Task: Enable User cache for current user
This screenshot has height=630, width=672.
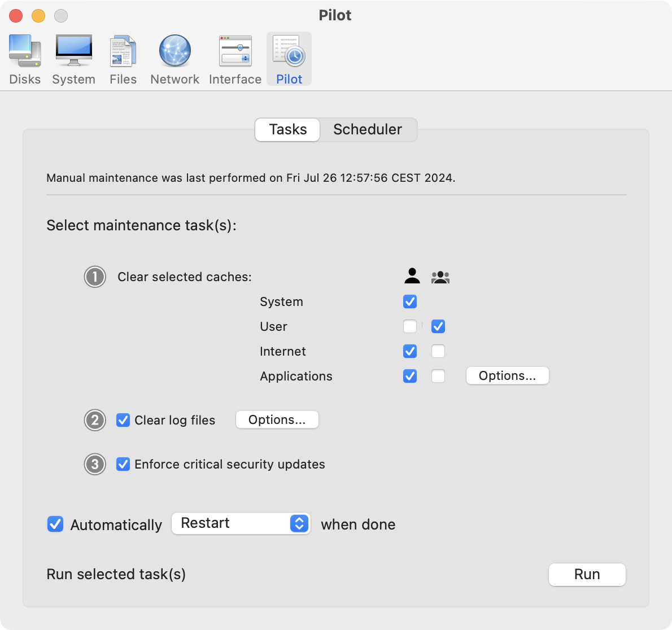Action: [x=410, y=326]
